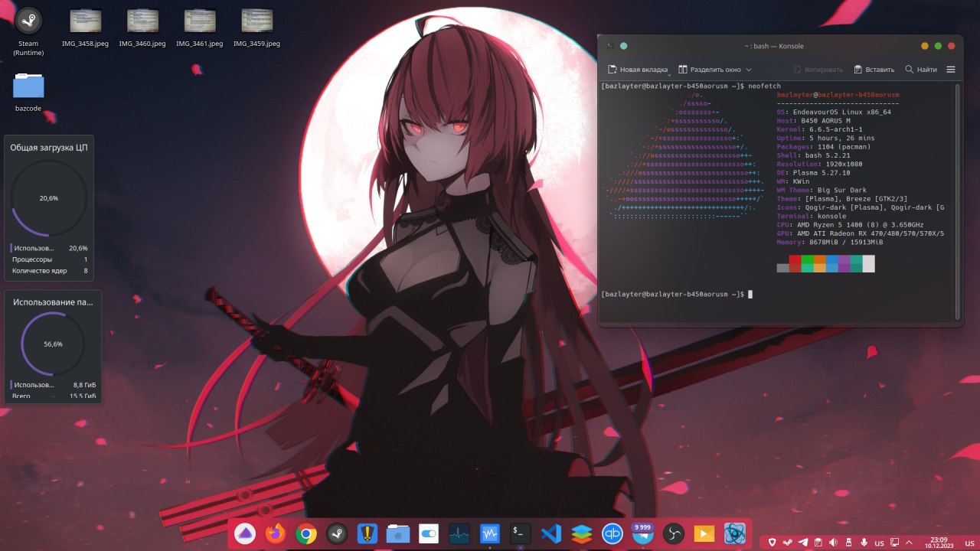Open removable devices tray icon
This screenshot has height=551, width=980.
pyautogui.click(x=848, y=543)
